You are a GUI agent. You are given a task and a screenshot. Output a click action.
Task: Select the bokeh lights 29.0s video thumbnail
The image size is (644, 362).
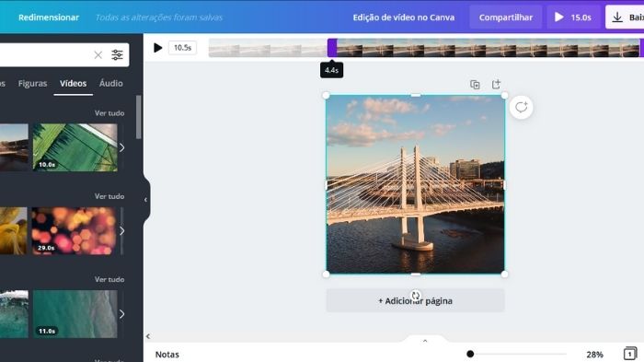(x=74, y=231)
